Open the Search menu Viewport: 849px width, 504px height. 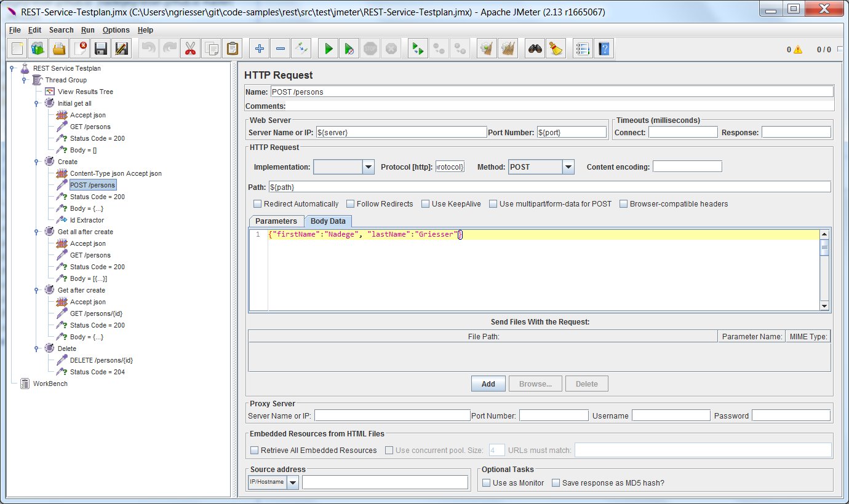coord(62,30)
